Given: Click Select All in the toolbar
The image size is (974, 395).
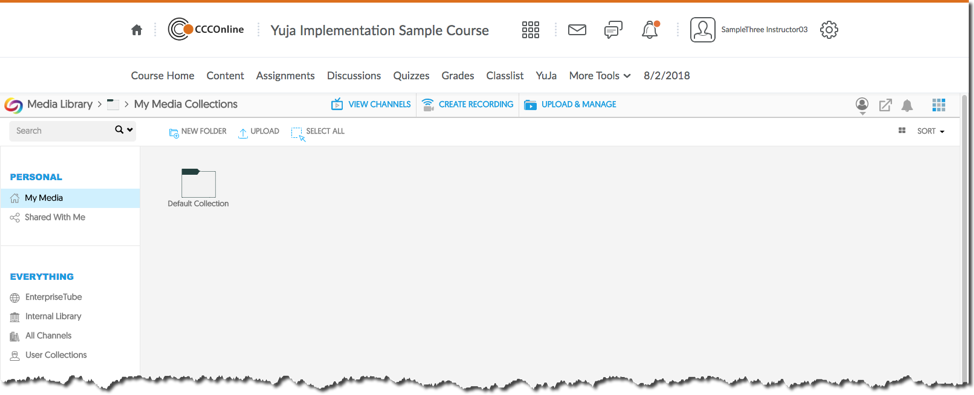Looking at the screenshot, I should [x=317, y=132].
